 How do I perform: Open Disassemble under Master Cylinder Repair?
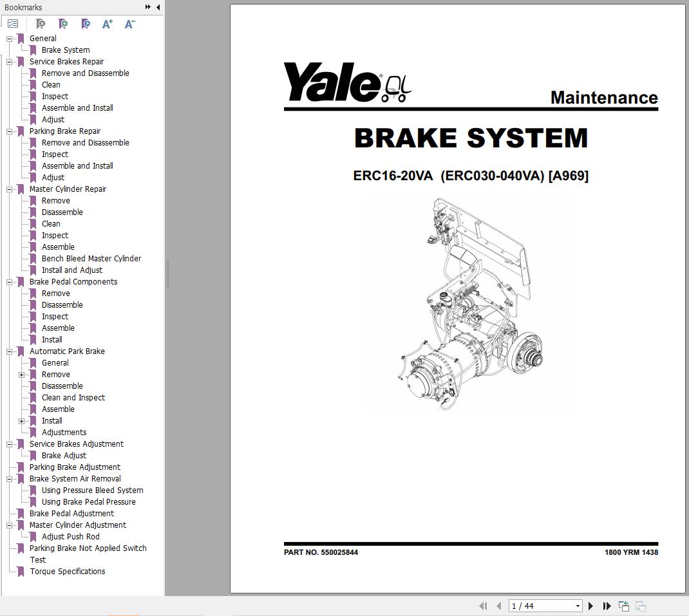(x=62, y=212)
